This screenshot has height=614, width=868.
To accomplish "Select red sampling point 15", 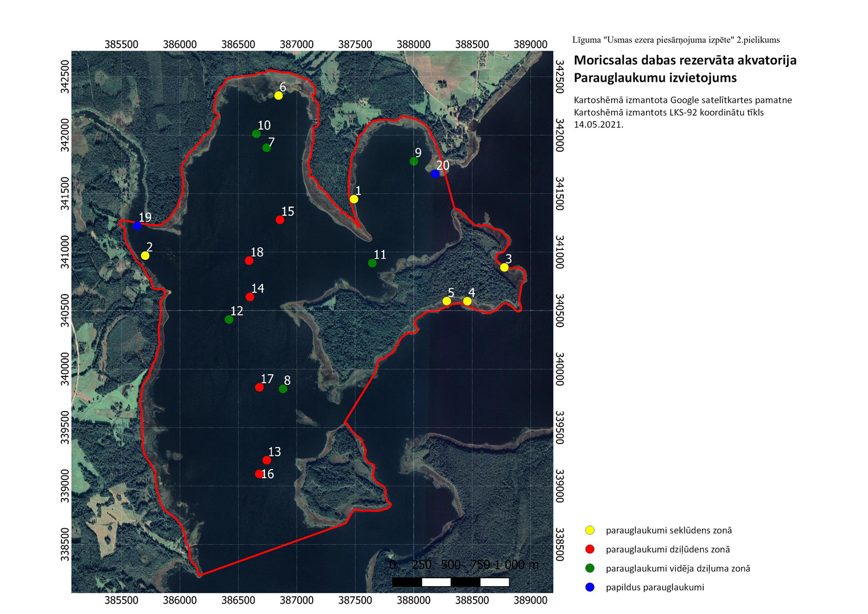I will (x=280, y=220).
